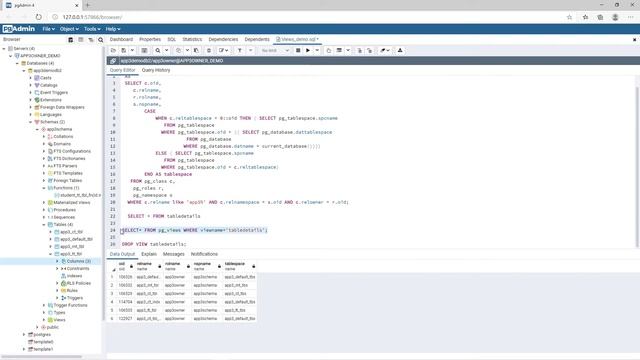Viewport: 640px width, 360px height.
Task: Click the Open File icon in query toolbar
Action: (113, 50)
